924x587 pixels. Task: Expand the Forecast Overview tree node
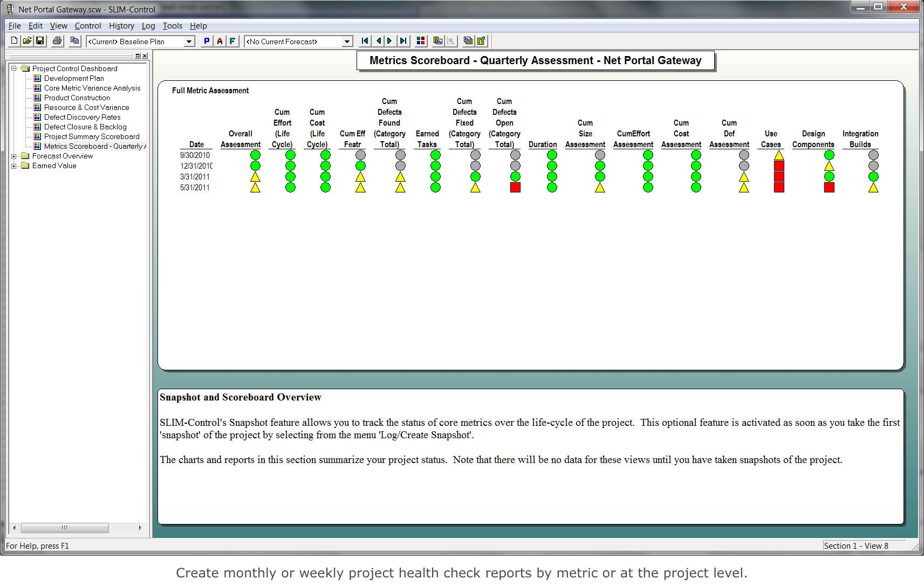14,156
